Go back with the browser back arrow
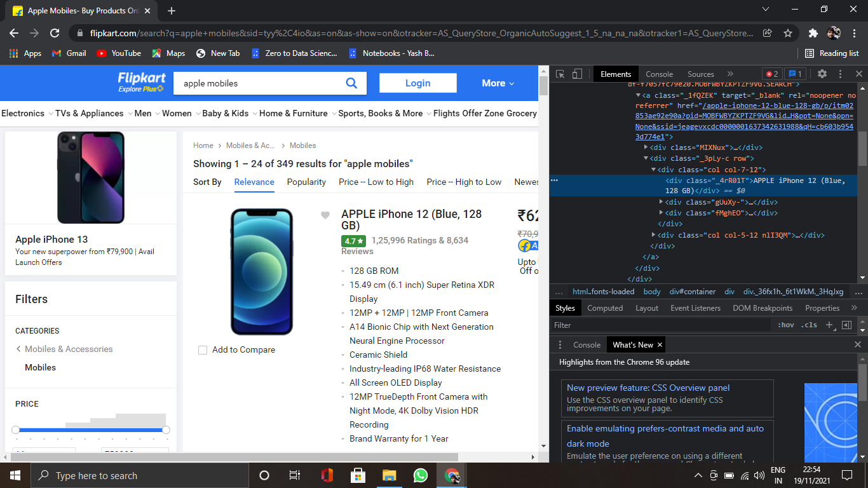The width and height of the screenshot is (868, 488). (14, 33)
